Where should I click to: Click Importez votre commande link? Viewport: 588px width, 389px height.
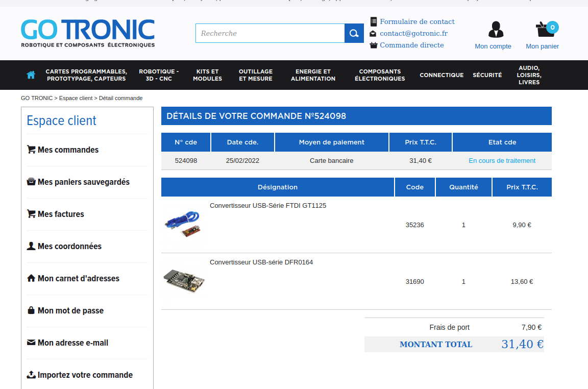[x=85, y=375]
